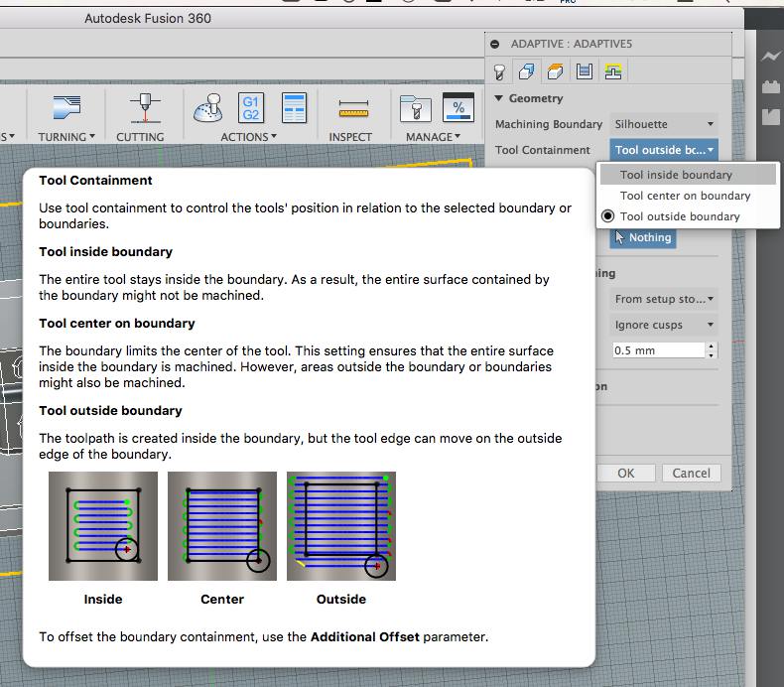Collapse the Adaptive dialog with minus icon
The width and height of the screenshot is (784, 687).
point(494,44)
